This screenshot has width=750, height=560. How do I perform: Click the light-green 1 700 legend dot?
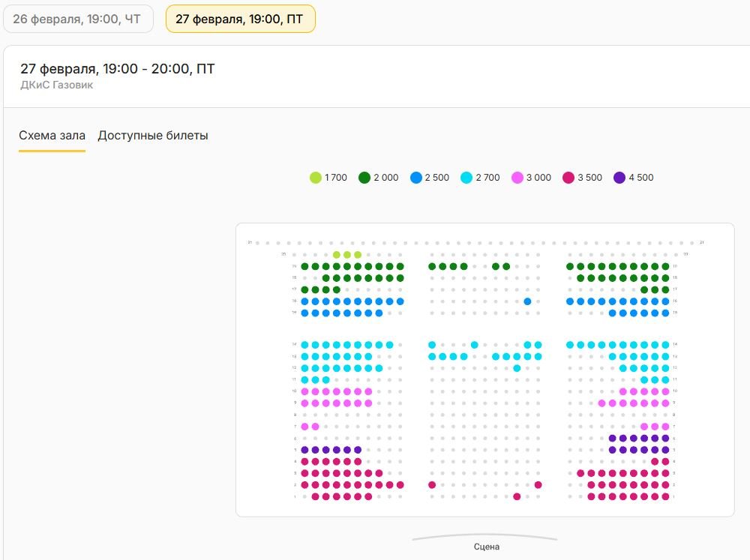[x=316, y=178]
